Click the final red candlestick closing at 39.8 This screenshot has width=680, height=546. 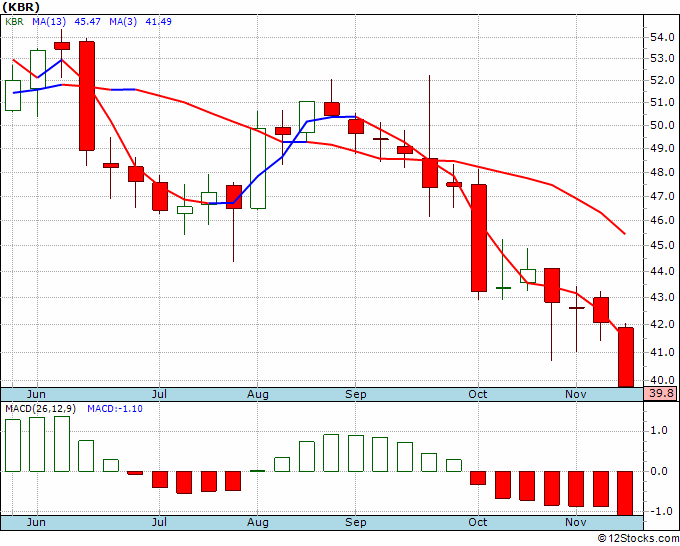[625, 356]
